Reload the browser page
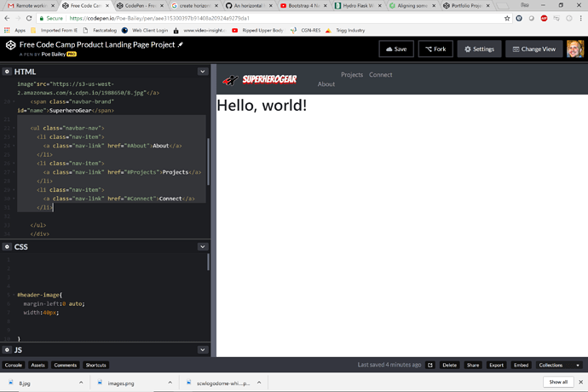 click(x=29, y=18)
